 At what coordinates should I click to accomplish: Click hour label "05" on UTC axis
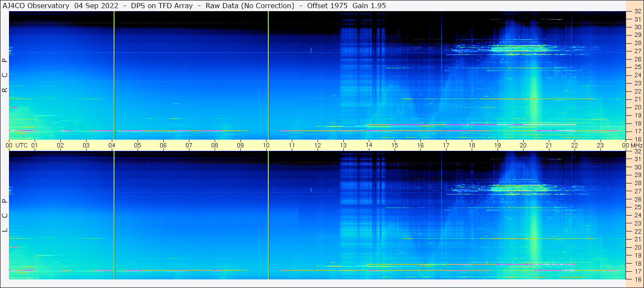(138, 145)
